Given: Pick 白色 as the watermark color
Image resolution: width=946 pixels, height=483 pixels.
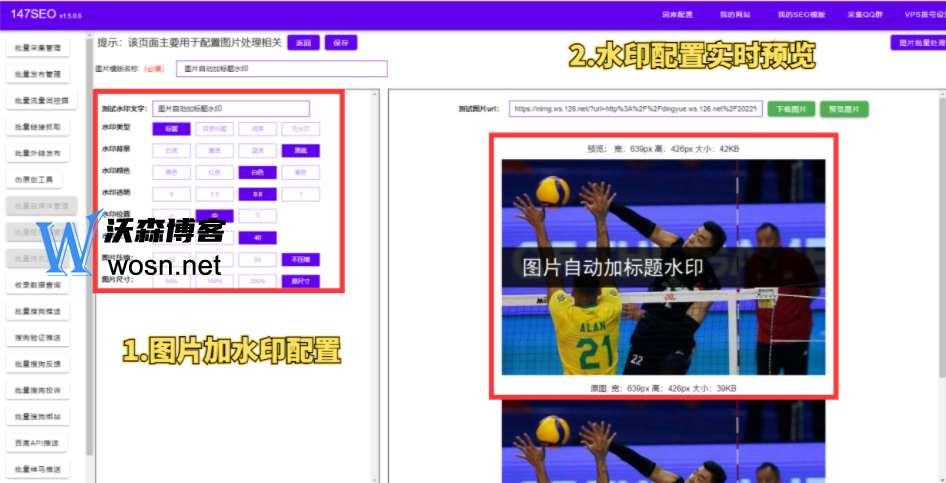Looking at the screenshot, I should (257, 172).
